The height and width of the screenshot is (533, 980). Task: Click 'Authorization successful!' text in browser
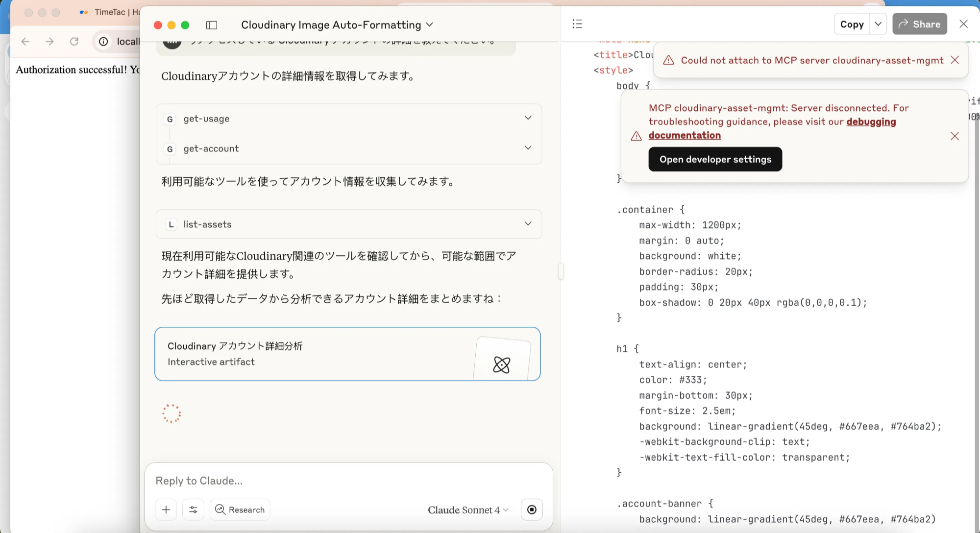click(72, 70)
